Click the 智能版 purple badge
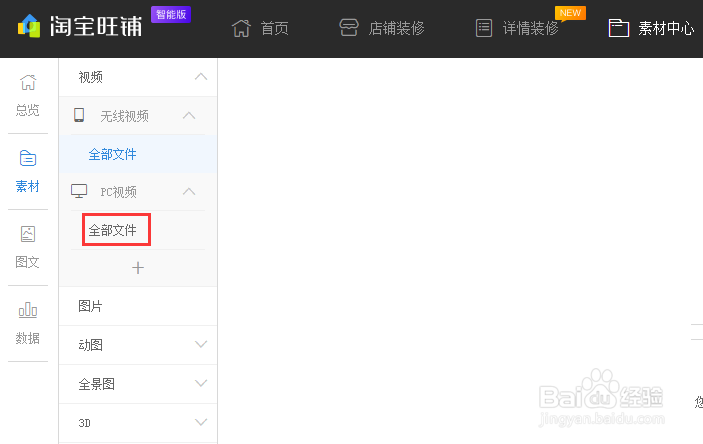This screenshot has width=703, height=444. tap(171, 14)
